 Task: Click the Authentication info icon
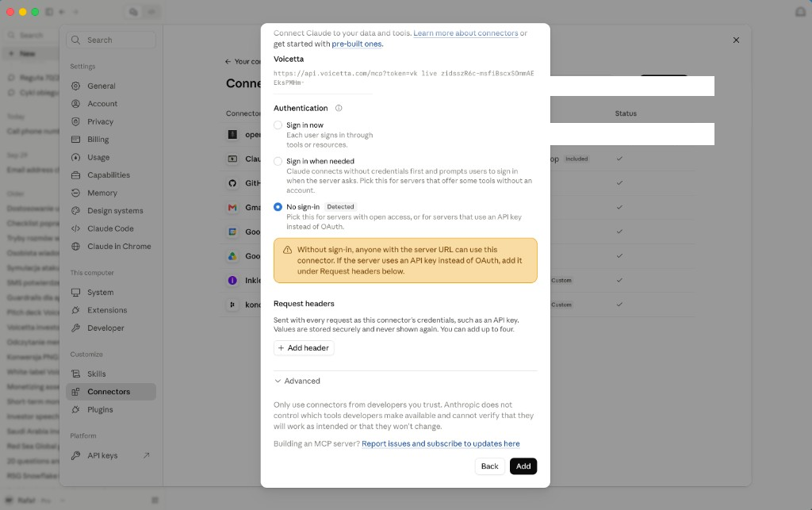339,108
